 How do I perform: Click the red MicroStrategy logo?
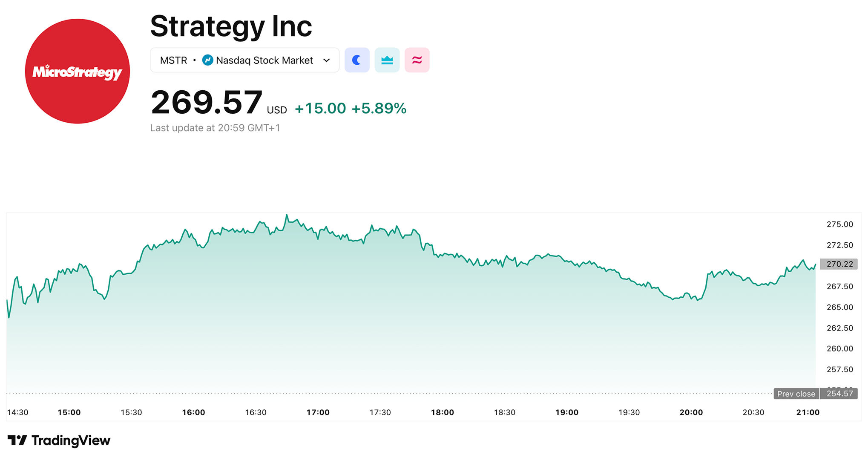(x=77, y=71)
